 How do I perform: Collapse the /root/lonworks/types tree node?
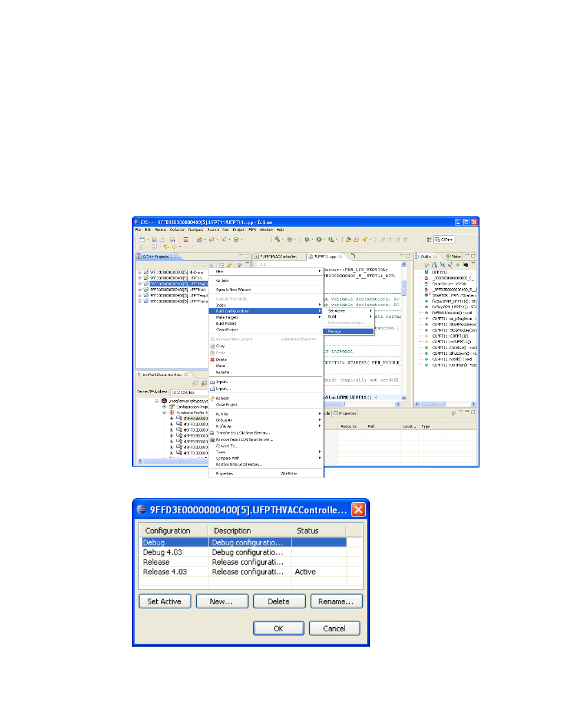157,401
